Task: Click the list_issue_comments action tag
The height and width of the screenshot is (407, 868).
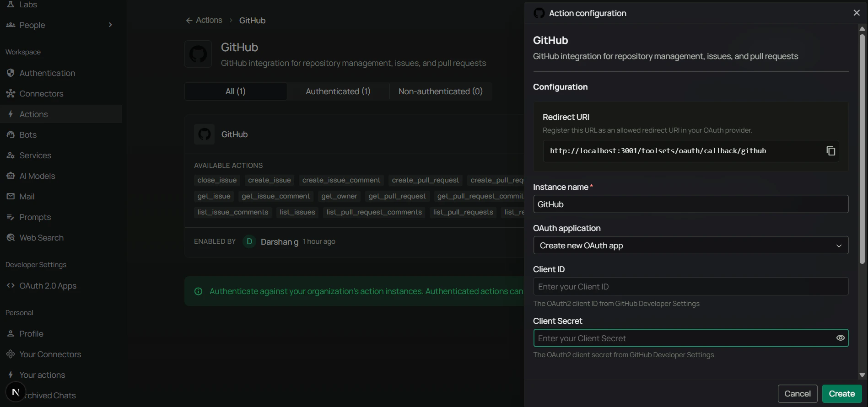Action: click(233, 212)
